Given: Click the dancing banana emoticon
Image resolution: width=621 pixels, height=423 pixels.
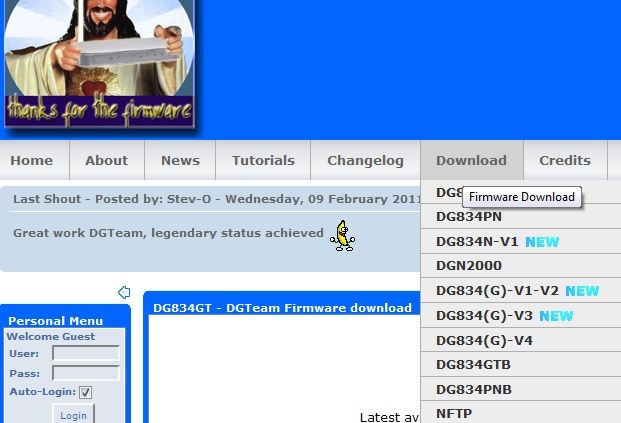Looking at the screenshot, I should tap(343, 236).
